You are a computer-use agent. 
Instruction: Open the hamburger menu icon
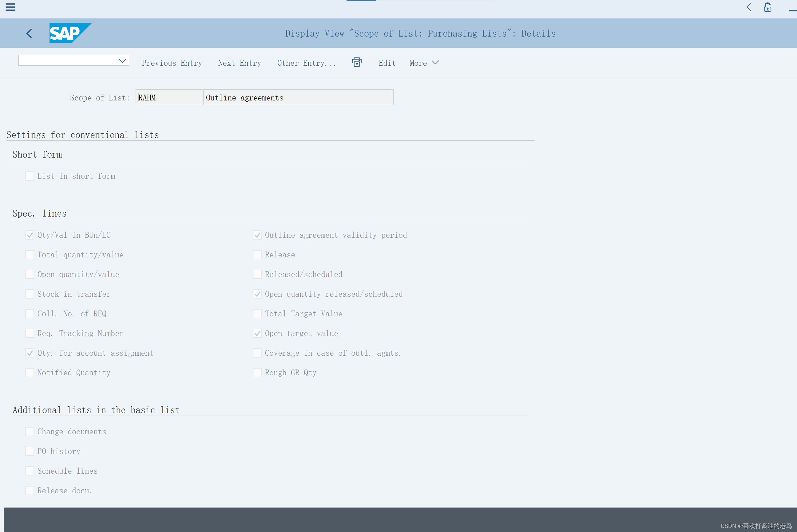(10, 7)
